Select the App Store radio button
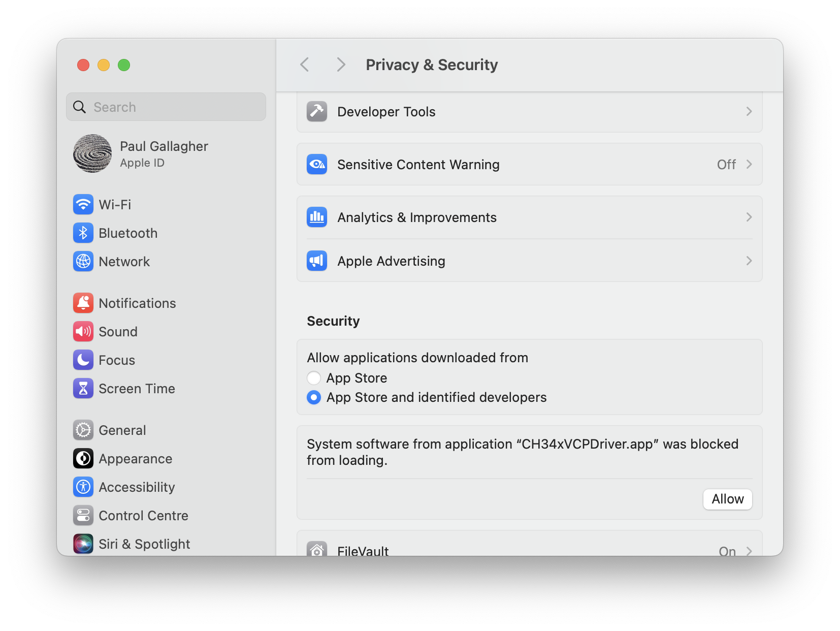The height and width of the screenshot is (631, 840). pos(314,378)
